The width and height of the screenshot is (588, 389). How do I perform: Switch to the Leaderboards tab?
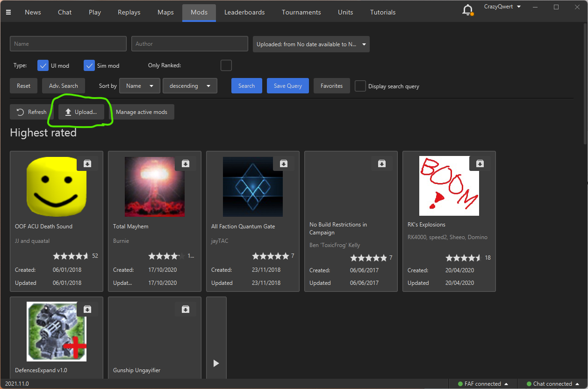244,12
